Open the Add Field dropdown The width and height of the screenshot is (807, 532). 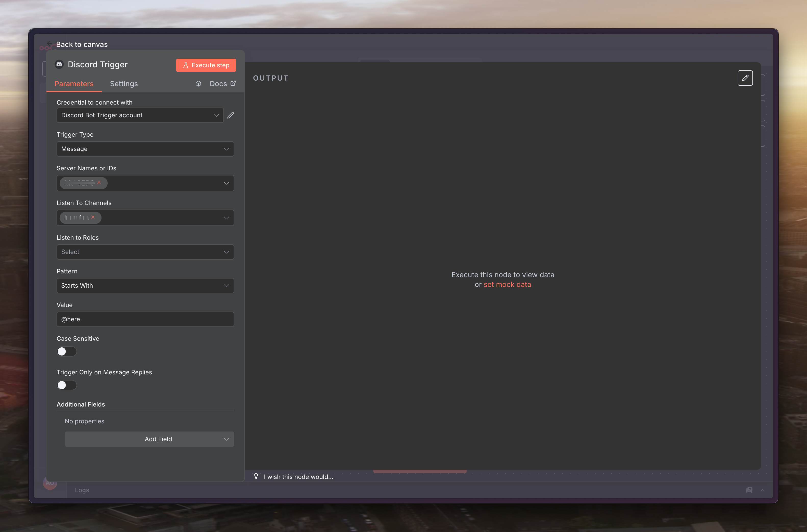(x=149, y=439)
